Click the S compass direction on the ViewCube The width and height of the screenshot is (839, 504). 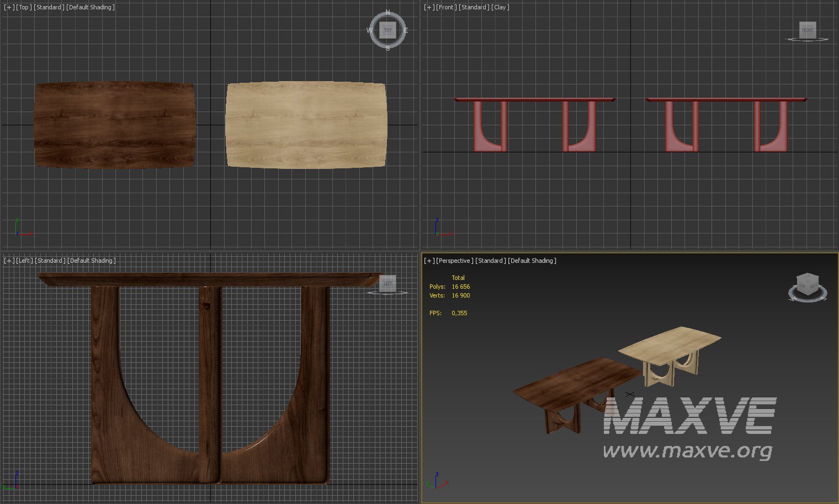[x=387, y=49]
